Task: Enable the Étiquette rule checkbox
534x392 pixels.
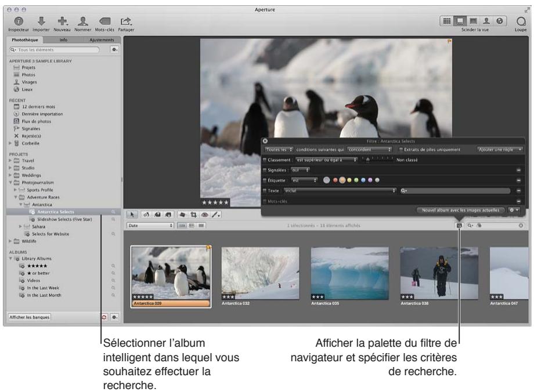Action: click(265, 180)
